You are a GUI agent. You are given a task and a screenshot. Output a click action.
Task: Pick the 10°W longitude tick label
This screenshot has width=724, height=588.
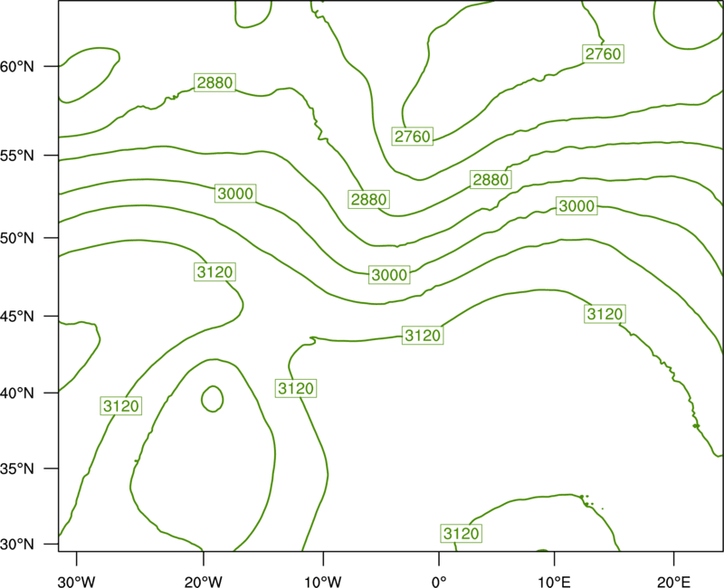tap(323, 582)
